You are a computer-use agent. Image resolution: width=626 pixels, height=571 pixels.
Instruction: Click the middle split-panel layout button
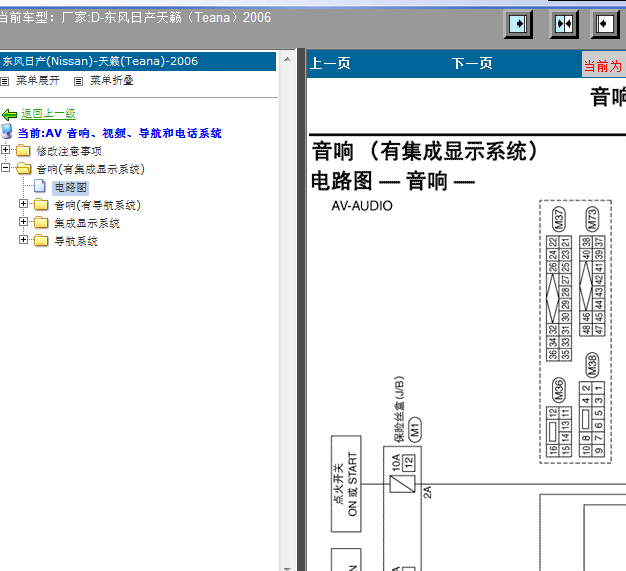tap(564, 24)
